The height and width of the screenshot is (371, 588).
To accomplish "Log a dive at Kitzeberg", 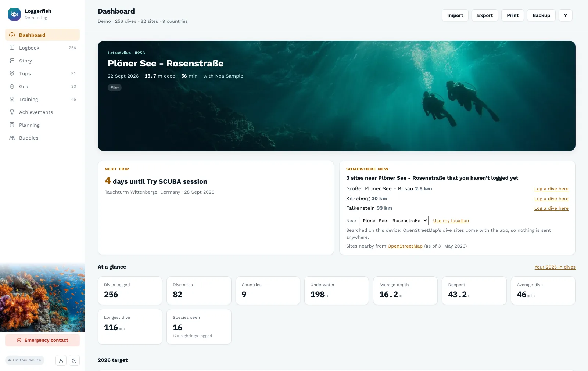I will tap(551, 199).
